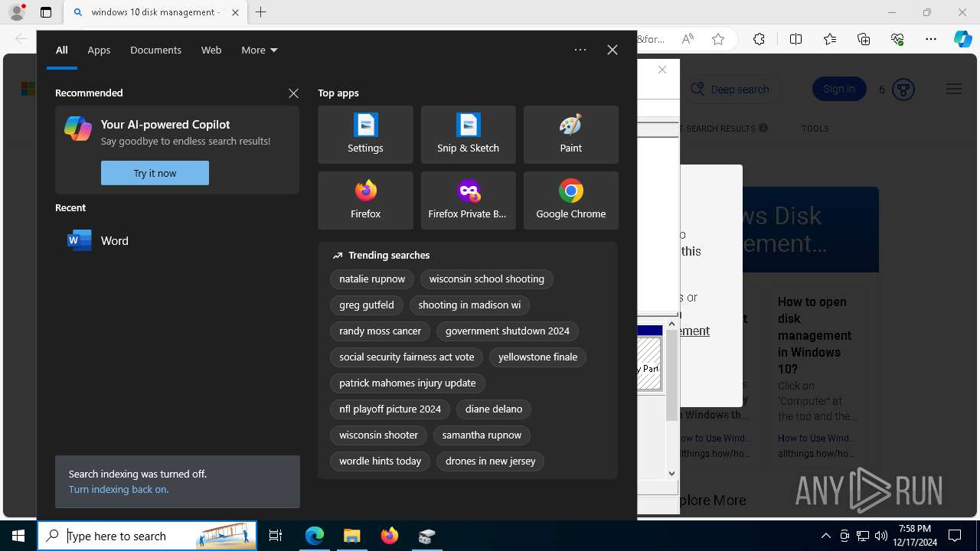The image size is (980, 551).
Task: Click the Type here to search box
Action: tap(147, 536)
